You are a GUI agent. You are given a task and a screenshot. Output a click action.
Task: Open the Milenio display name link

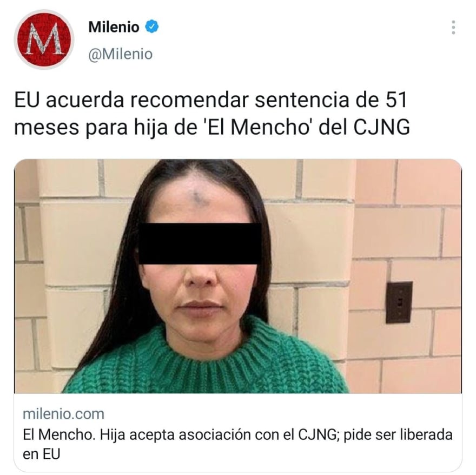(114, 27)
